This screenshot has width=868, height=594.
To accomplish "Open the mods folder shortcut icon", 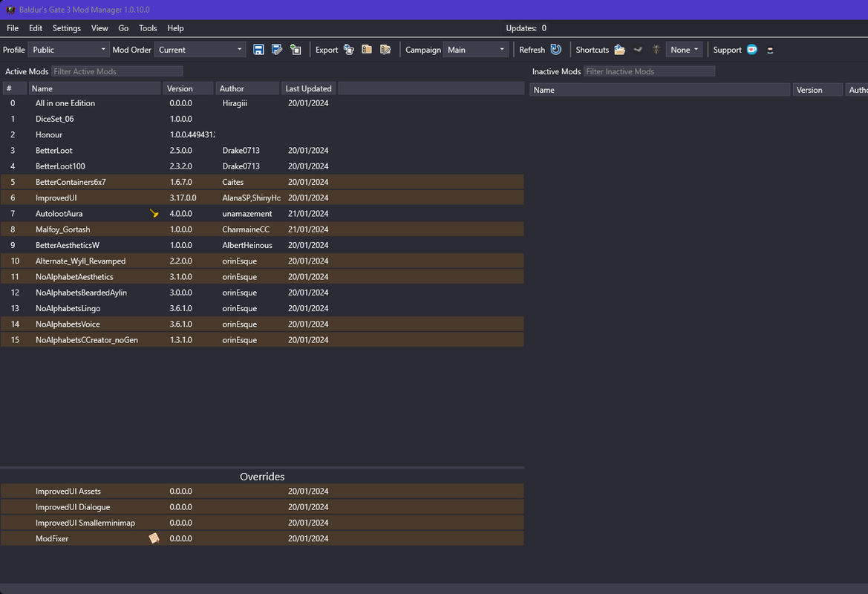I will 620,50.
